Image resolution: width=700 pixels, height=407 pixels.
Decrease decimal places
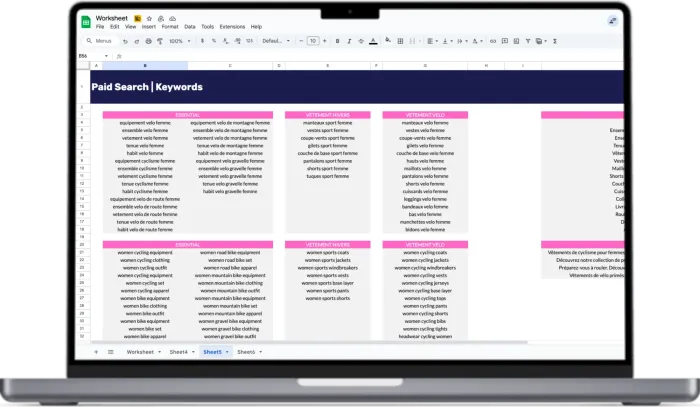click(225, 41)
